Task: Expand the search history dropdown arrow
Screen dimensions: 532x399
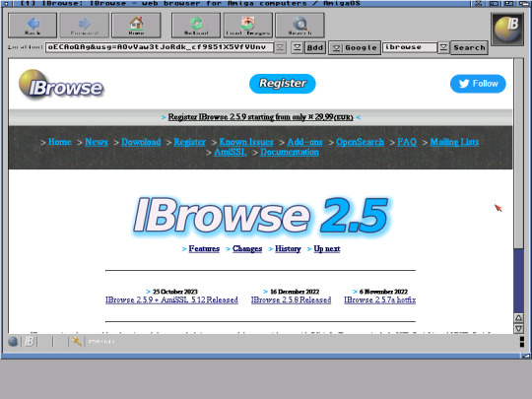Action: pos(443,48)
